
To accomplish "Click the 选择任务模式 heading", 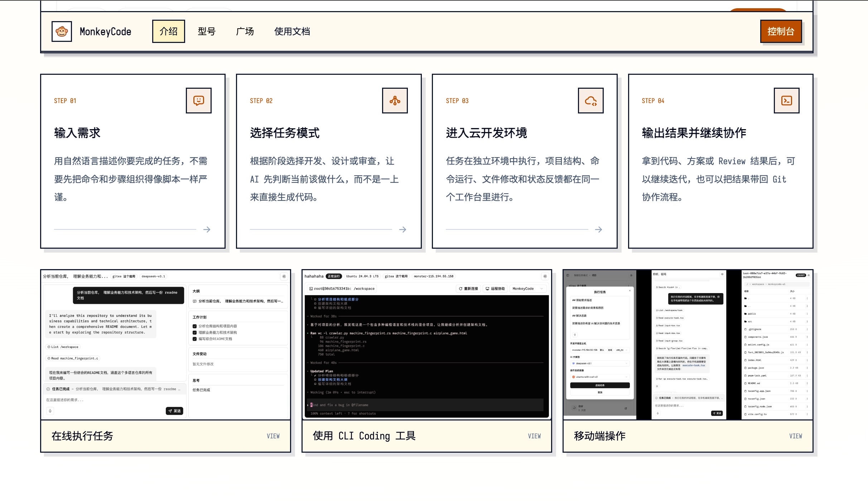I will (285, 133).
